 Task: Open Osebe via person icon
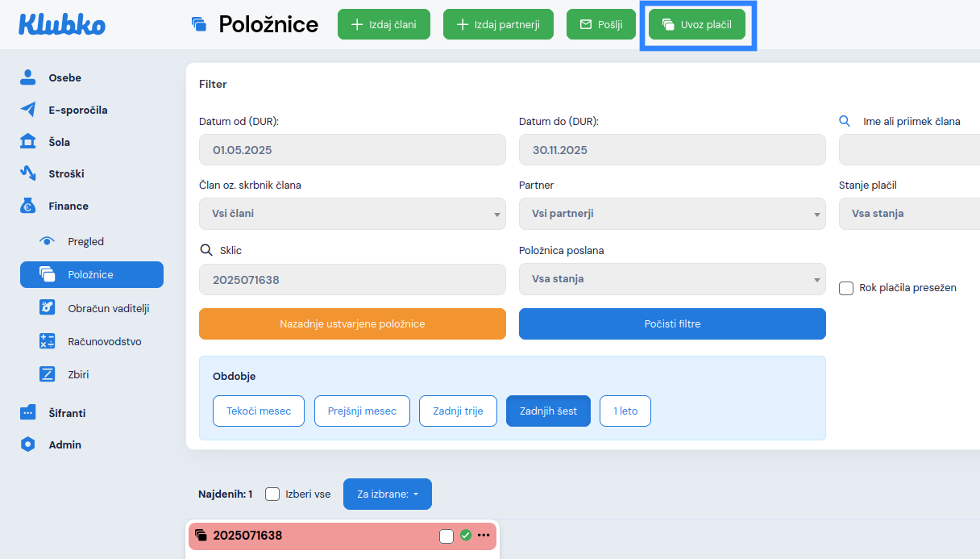click(28, 77)
